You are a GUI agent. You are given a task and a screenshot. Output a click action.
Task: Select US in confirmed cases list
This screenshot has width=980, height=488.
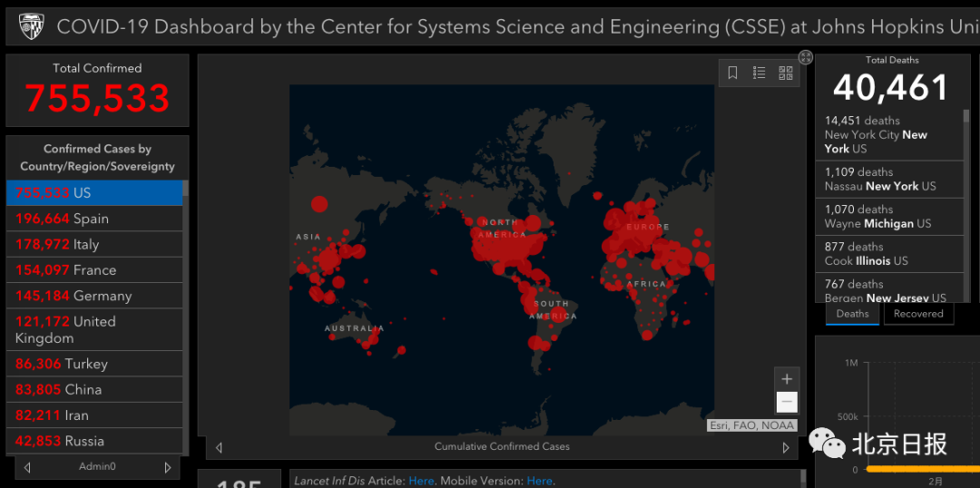94,193
